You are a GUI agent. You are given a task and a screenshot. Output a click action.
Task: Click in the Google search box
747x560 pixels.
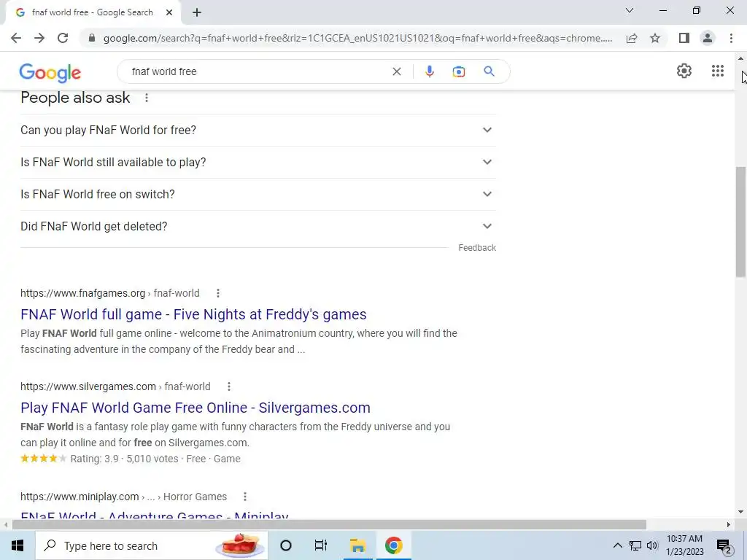(258, 71)
